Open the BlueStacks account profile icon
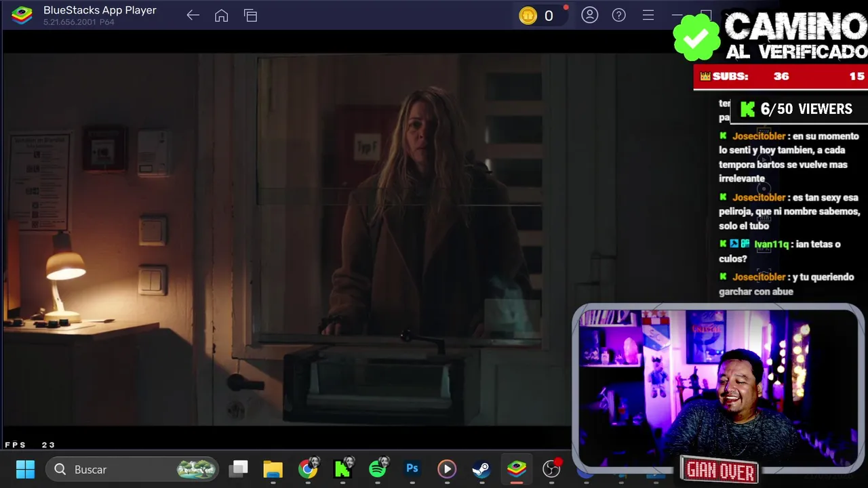The image size is (868, 488). click(x=590, y=15)
